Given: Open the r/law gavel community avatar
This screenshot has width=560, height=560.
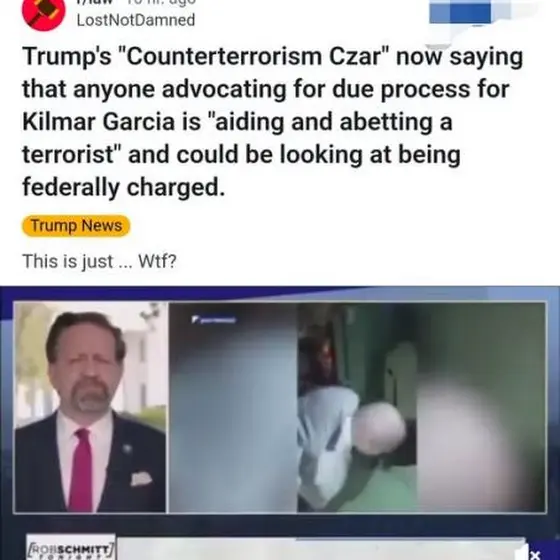Looking at the screenshot, I should 44,14.
